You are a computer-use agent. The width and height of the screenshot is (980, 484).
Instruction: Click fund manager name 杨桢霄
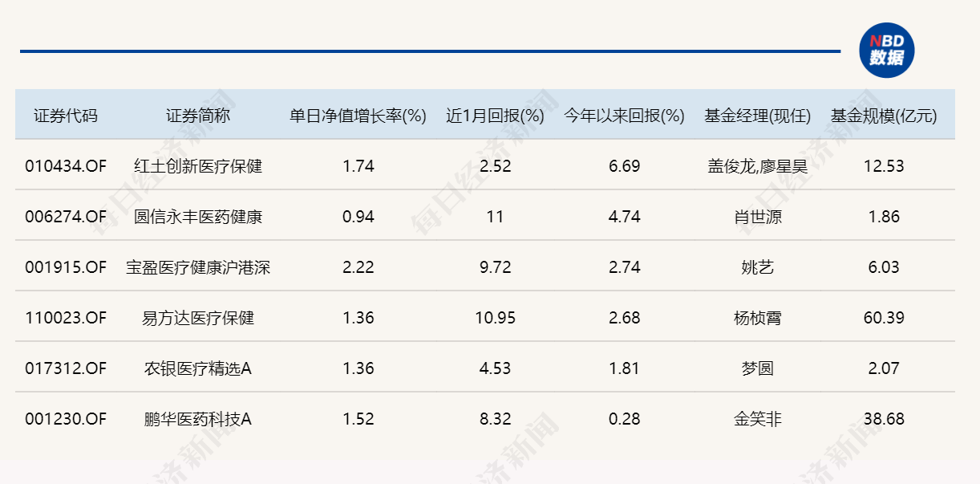[x=758, y=318]
